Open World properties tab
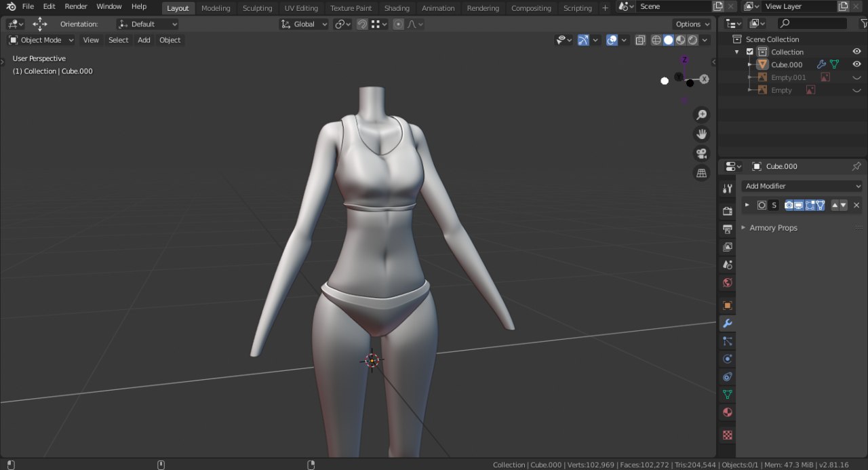Viewport: 868px width, 470px height. 728,283
